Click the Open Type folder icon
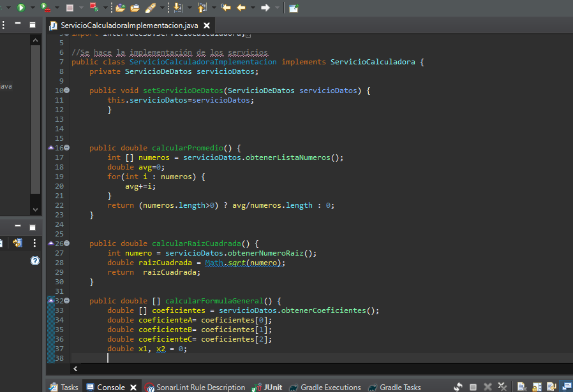Image resolution: width=573 pixels, height=392 pixels. 120,8
